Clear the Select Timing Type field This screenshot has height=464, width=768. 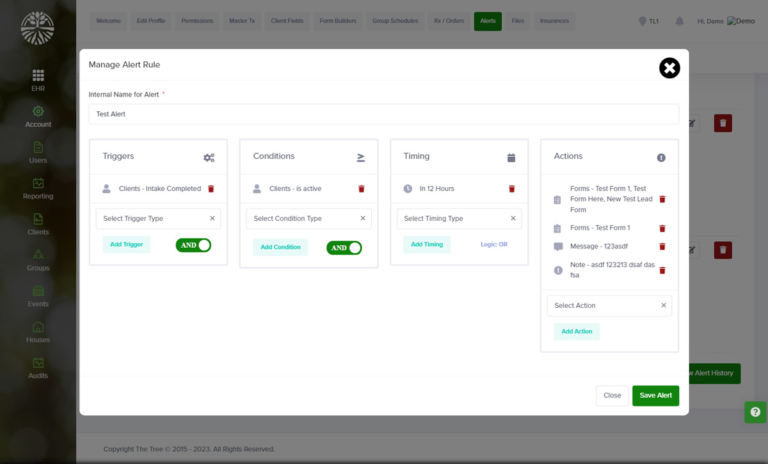[x=513, y=218]
